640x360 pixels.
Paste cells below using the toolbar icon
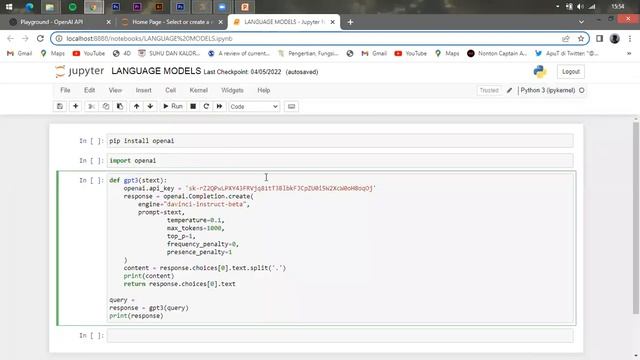pos(120,106)
